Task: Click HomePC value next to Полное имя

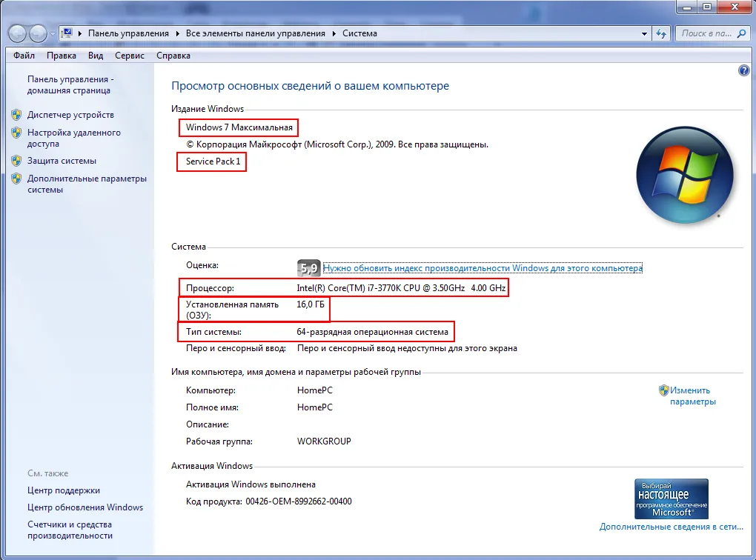Action: pyautogui.click(x=315, y=407)
